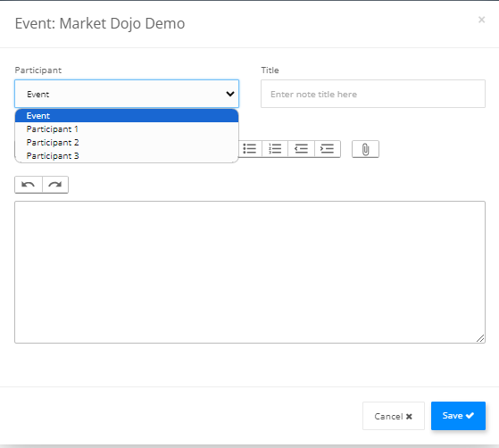Close the Market Dojo Demo dialog
499x448 pixels.
481,20
